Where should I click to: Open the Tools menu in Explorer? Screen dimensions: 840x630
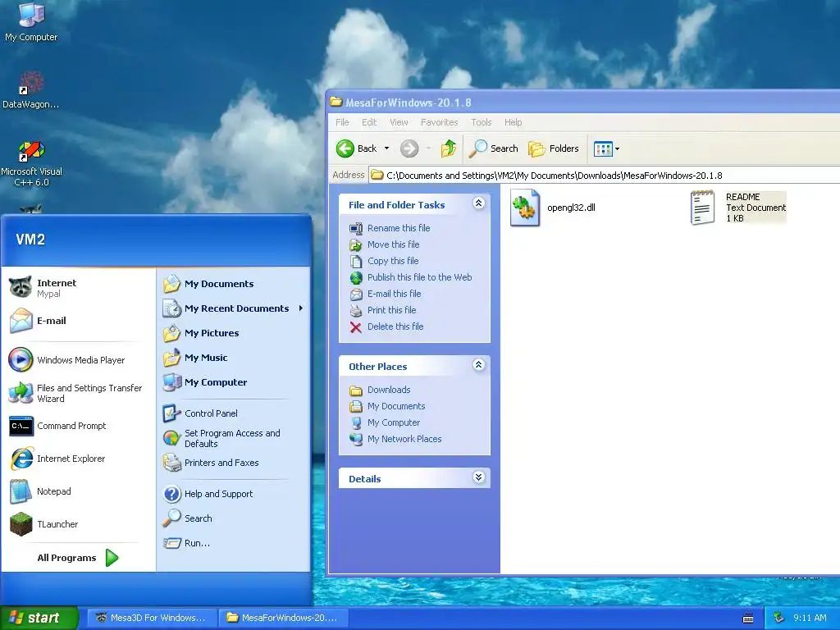tap(481, 122)
